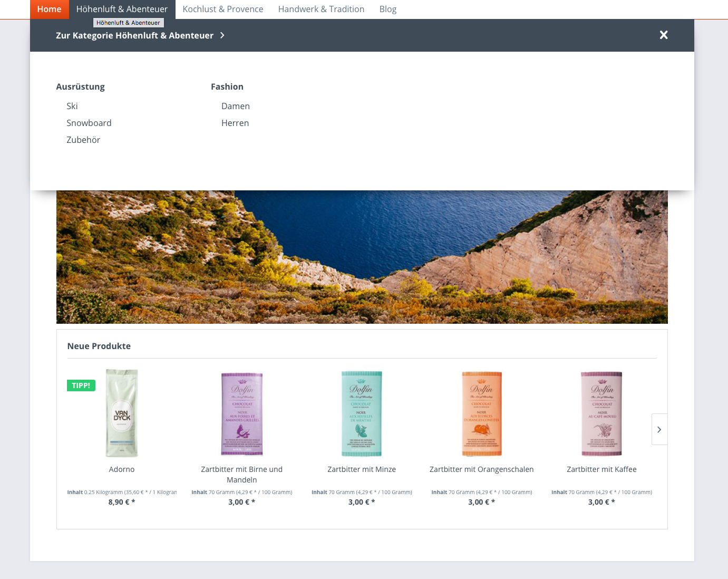Click the 3,00 € price under Orangenschalen
Screen dimensions: 728x579
[x=482, y=502]
